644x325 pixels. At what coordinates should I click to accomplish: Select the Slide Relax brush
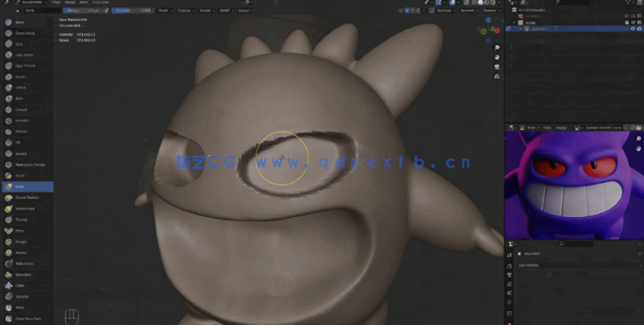(27, 263)
